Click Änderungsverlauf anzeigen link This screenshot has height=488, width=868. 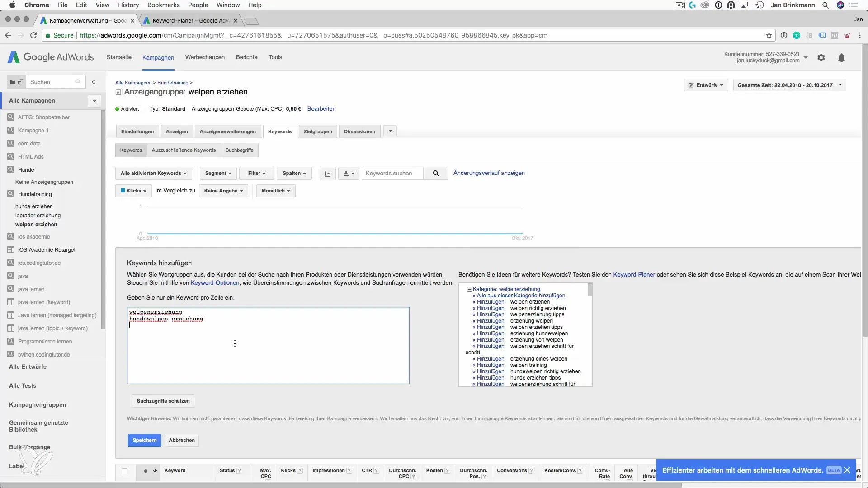(x=489, y=173)
